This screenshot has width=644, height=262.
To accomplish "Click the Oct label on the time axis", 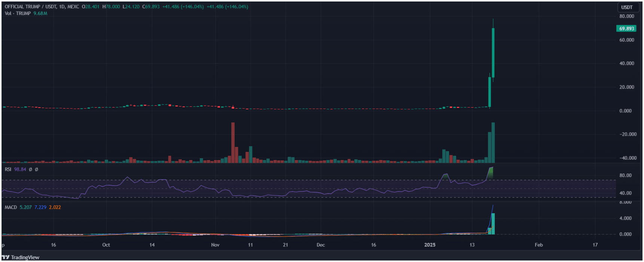I will (106, 245).
